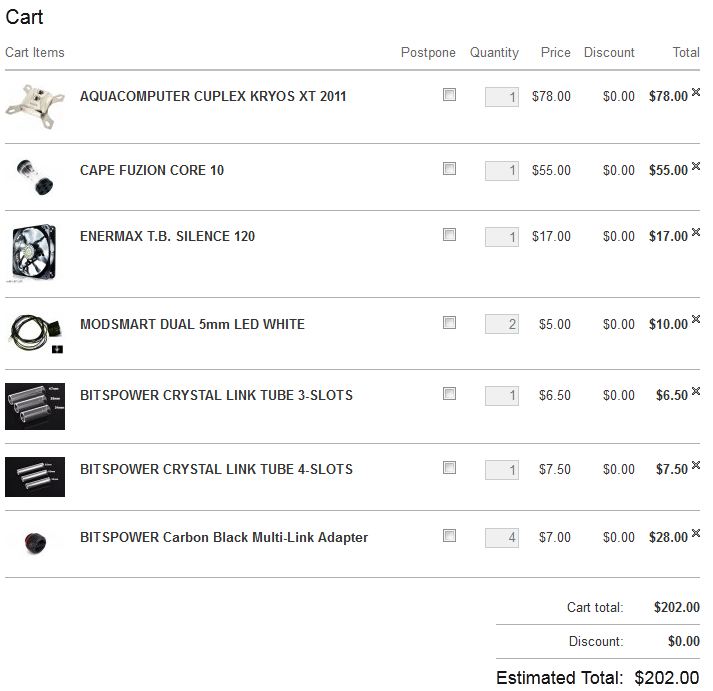Focus quantity field for CAPE FUZION CORE
The height and width of the screenshot is (691, 713).
click(x=502, y=171)
